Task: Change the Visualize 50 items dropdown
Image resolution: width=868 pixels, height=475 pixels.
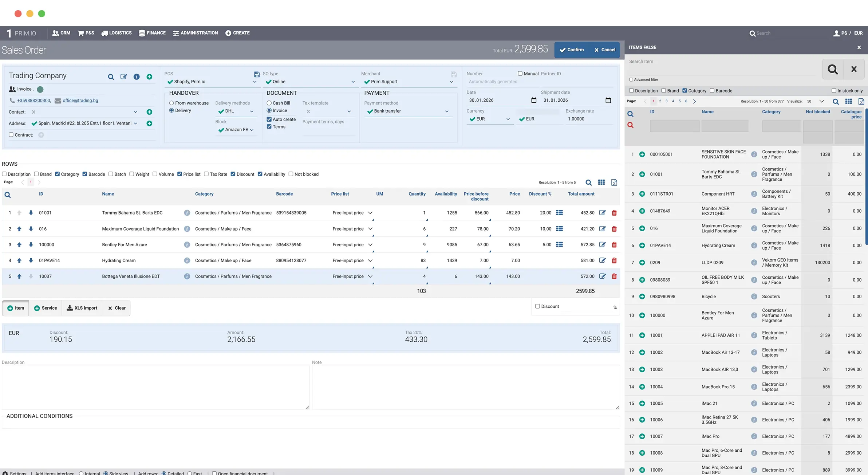Action: [x=815, y=102]
